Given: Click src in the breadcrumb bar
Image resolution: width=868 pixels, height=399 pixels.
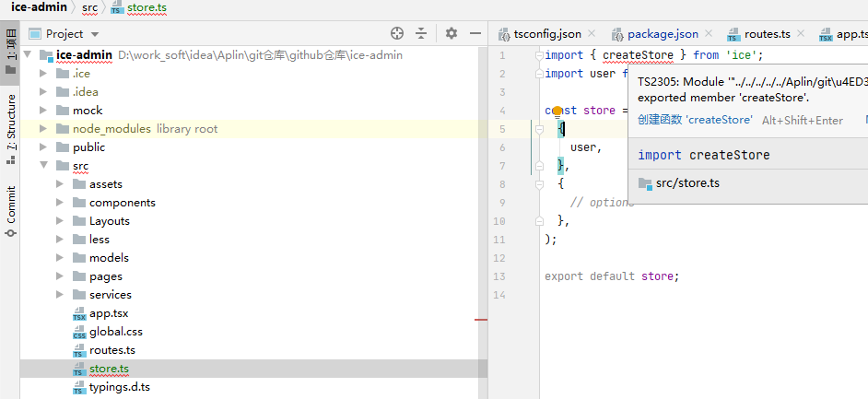Looking at the screenshot, I should [x=89, y=7].
